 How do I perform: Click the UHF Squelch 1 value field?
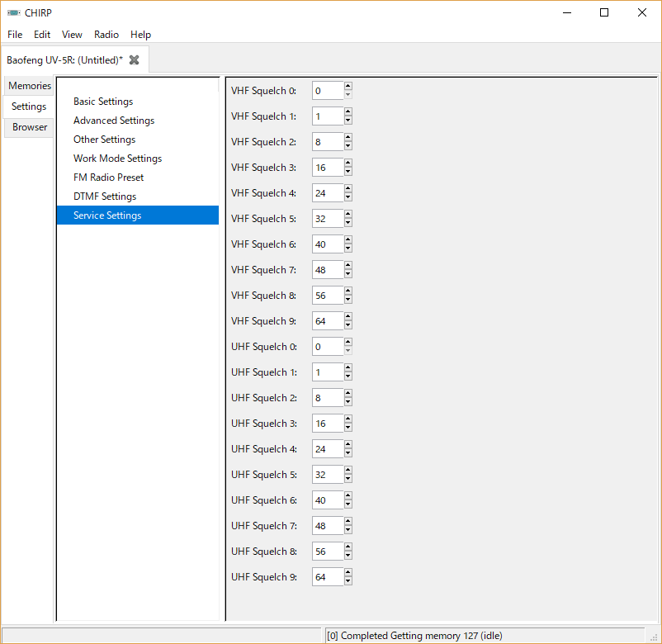tap(328, 372)
